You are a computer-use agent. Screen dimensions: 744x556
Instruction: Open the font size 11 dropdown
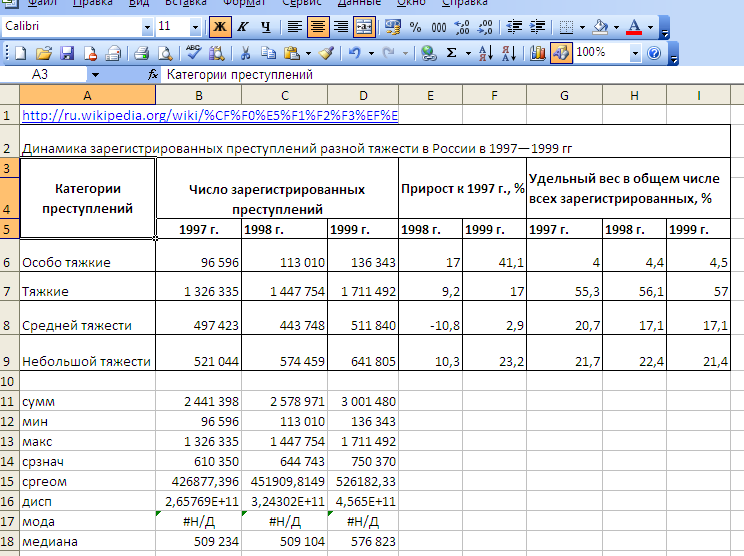(195, 27)
